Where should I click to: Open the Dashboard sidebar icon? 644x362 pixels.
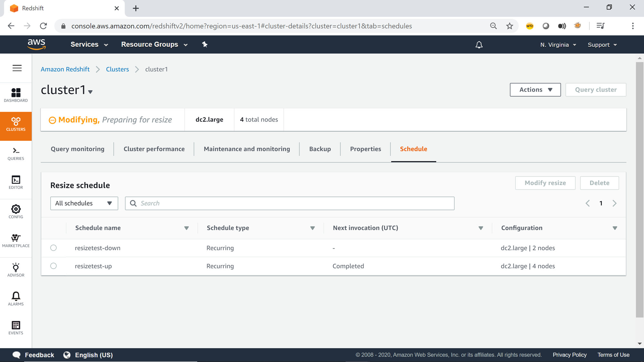click(16, 95)
